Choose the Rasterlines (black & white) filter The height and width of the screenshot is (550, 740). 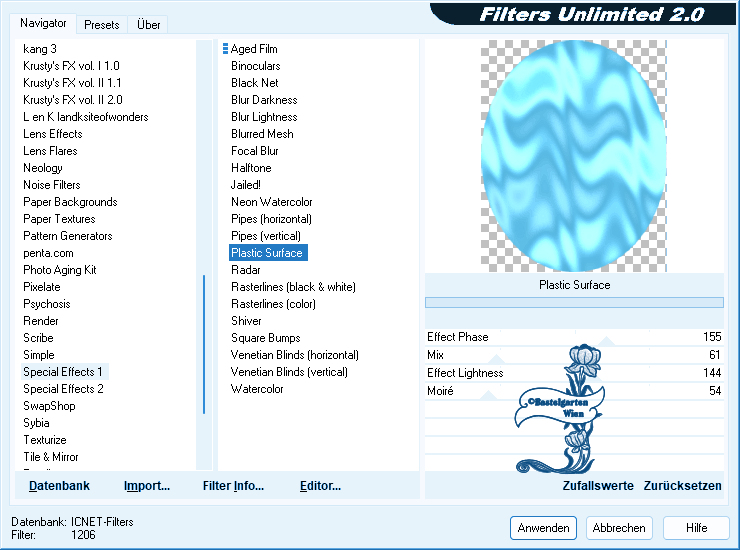click(293, 287)
